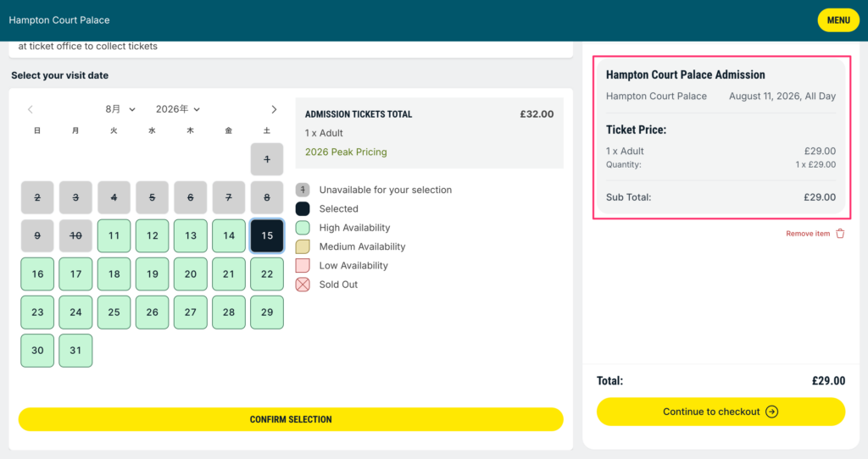The width and height of the screenshot is (868, 459).
Task: Click the Unavailable legend icon
Action: pos(303,190)
